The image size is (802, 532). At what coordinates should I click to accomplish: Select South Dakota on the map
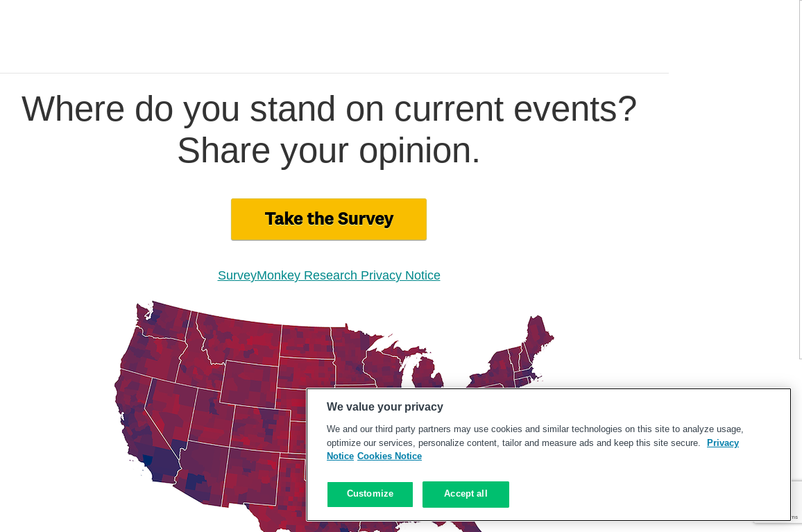(307, 373)
